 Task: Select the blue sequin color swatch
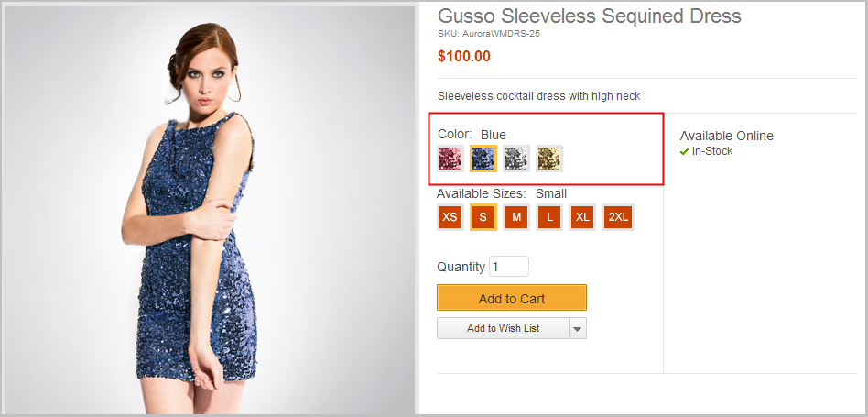coord(483,159)
